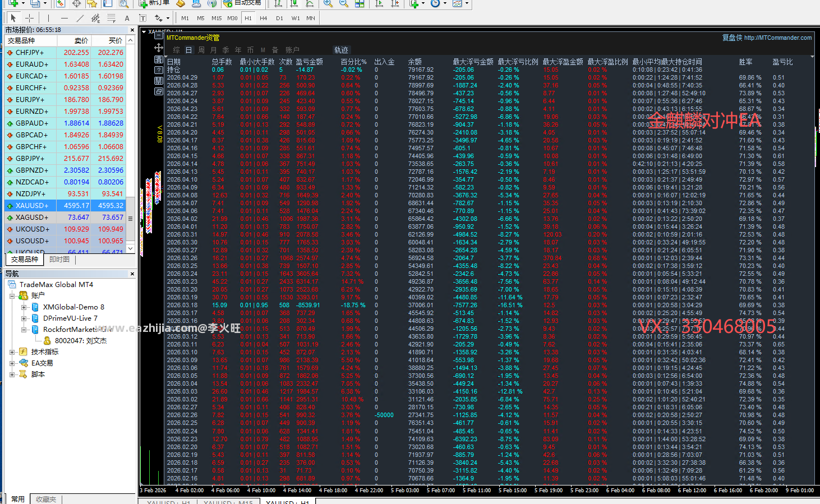Image resolution: width=820 pixels, height=504 pixels.
Task: Toggle Auto Trading (自动交易) button
Action: click(x=242, y=3)
